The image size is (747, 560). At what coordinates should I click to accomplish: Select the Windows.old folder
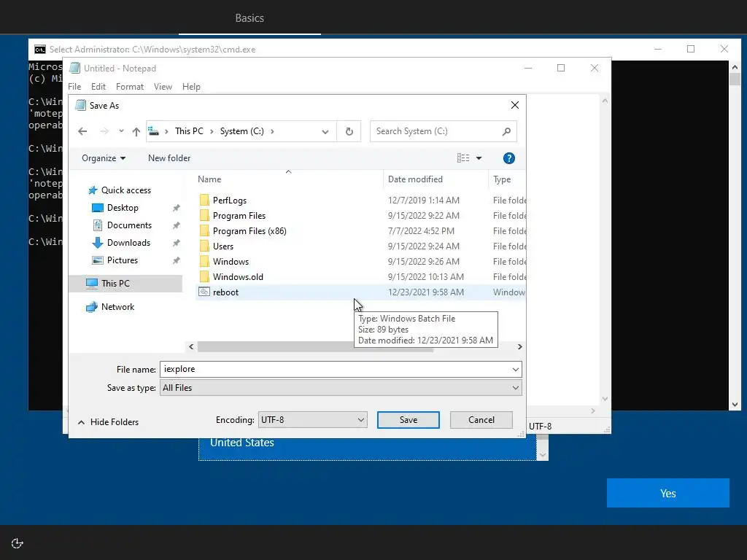point(238,276)
